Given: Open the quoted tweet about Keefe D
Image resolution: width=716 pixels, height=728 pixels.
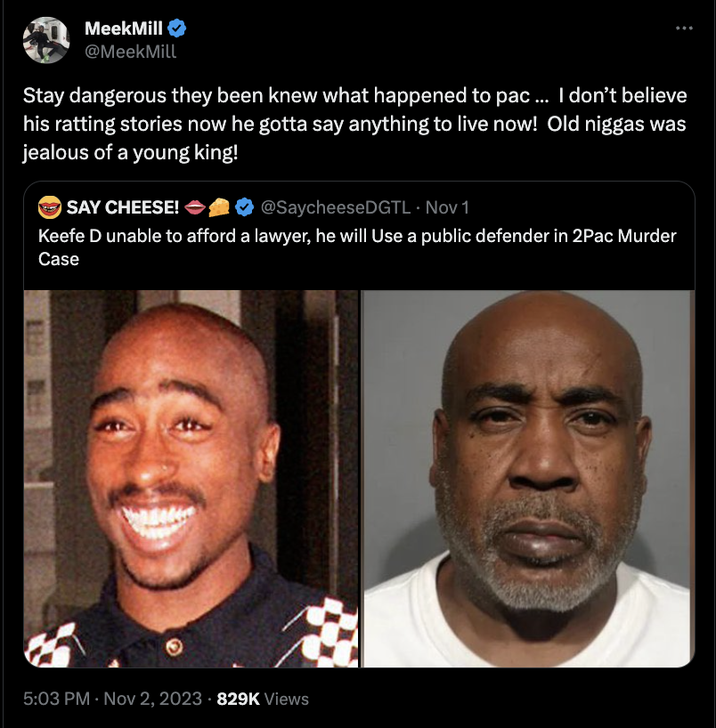Looking at the screenshot, I should [x=357, y=247].
